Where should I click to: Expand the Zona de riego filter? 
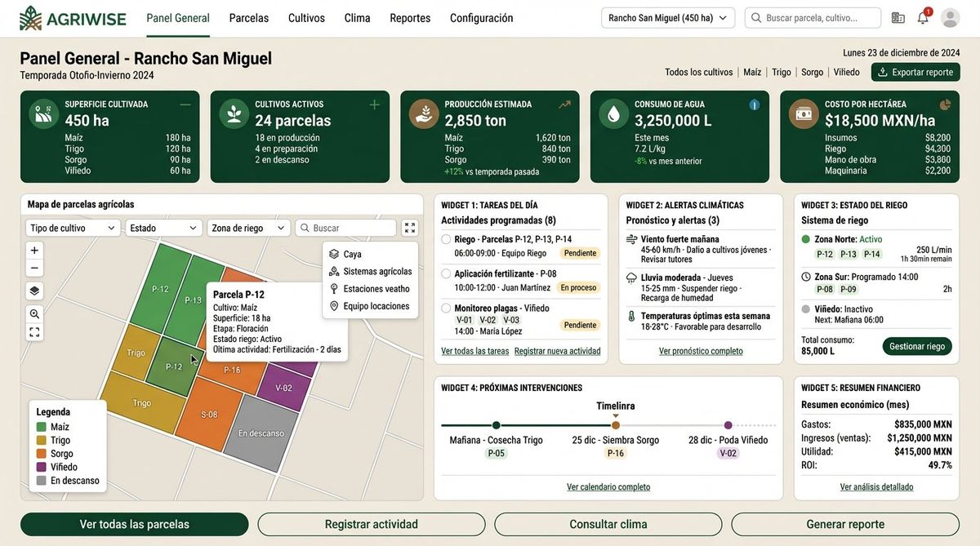click(248, 229)
